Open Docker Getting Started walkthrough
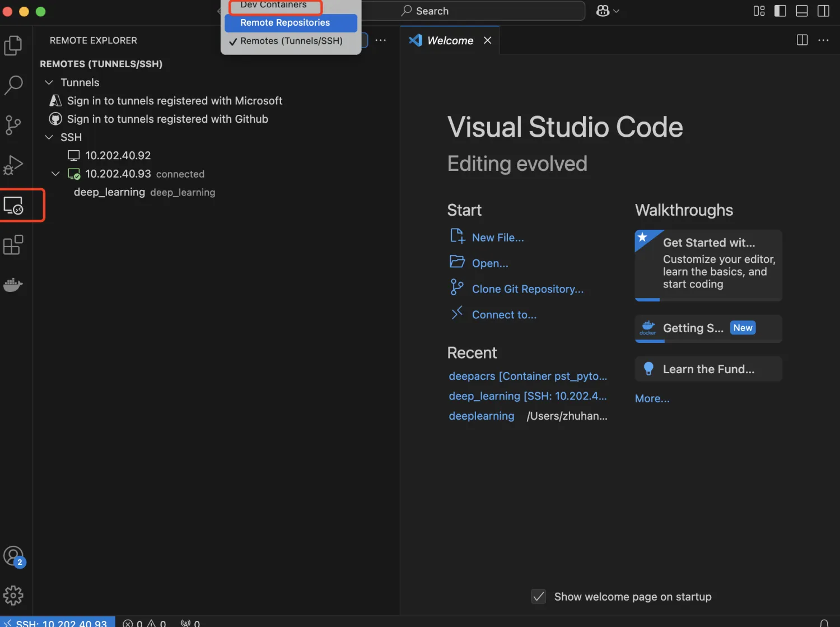Viewport: 840px width, 627px height. click(708, 328)
